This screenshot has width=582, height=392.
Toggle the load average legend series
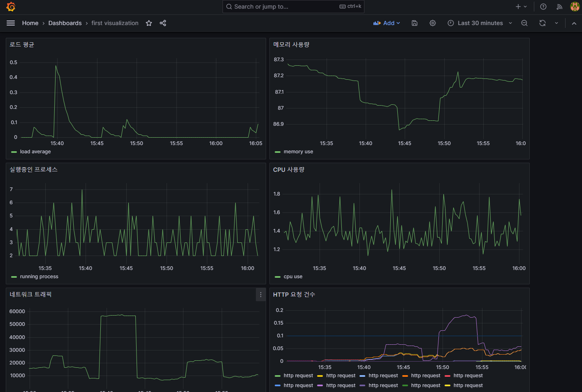coord(35,152)
